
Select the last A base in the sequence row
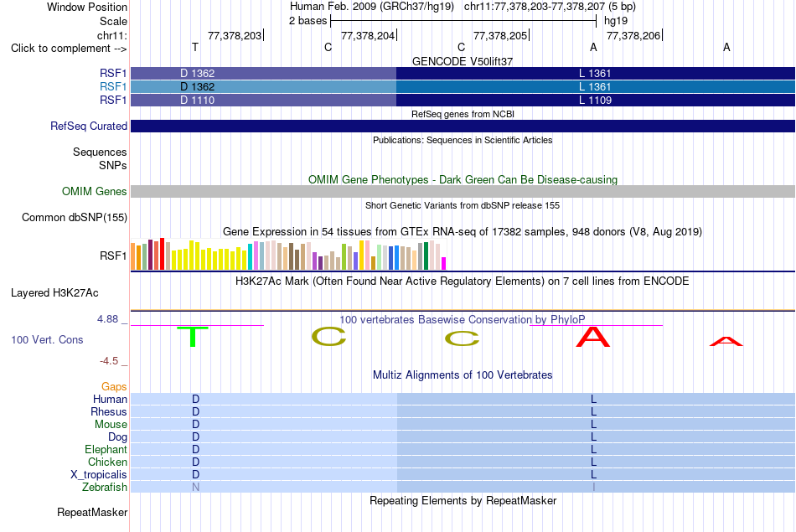coord(726,47)
